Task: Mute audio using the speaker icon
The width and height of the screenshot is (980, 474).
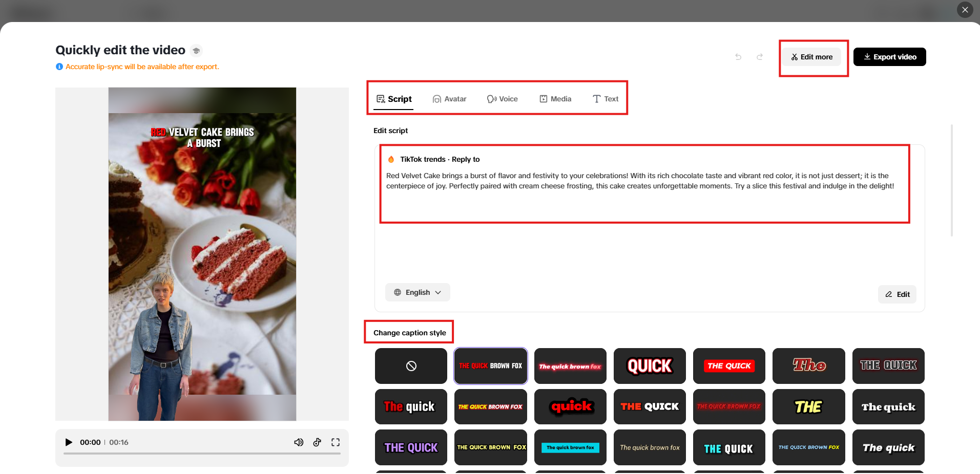Action: pyautogui.click(x=299, y=442)
